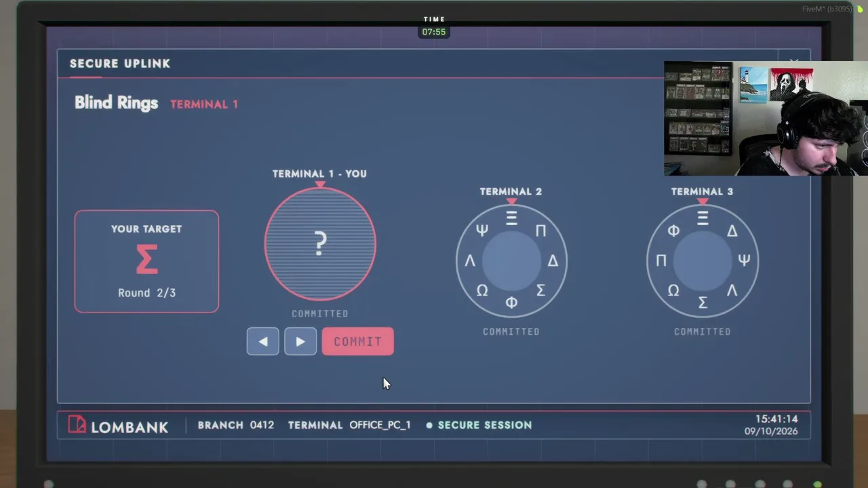Click the Phi symbol on Terminal 3 ring
The image size is (868, 488).
[673, 230]
